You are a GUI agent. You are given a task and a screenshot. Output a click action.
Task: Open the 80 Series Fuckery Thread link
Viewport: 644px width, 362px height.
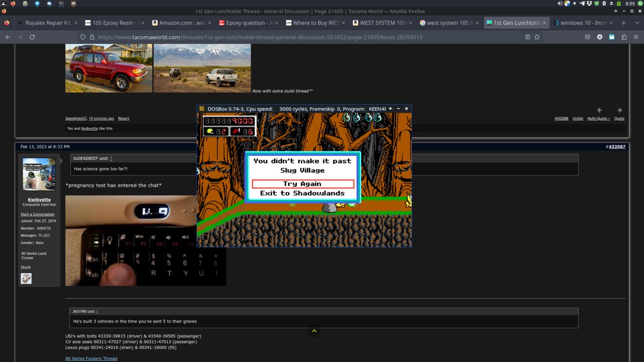91,358
